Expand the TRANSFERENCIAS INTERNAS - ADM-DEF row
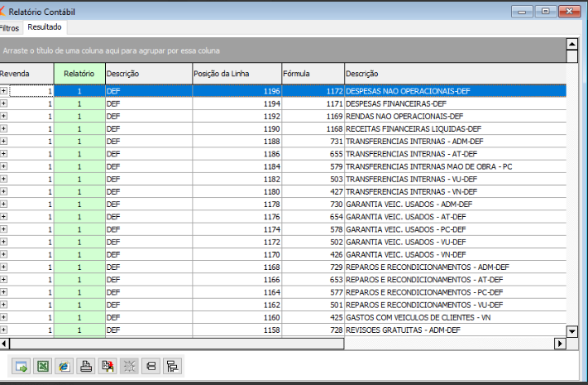 tap(3, 141)
